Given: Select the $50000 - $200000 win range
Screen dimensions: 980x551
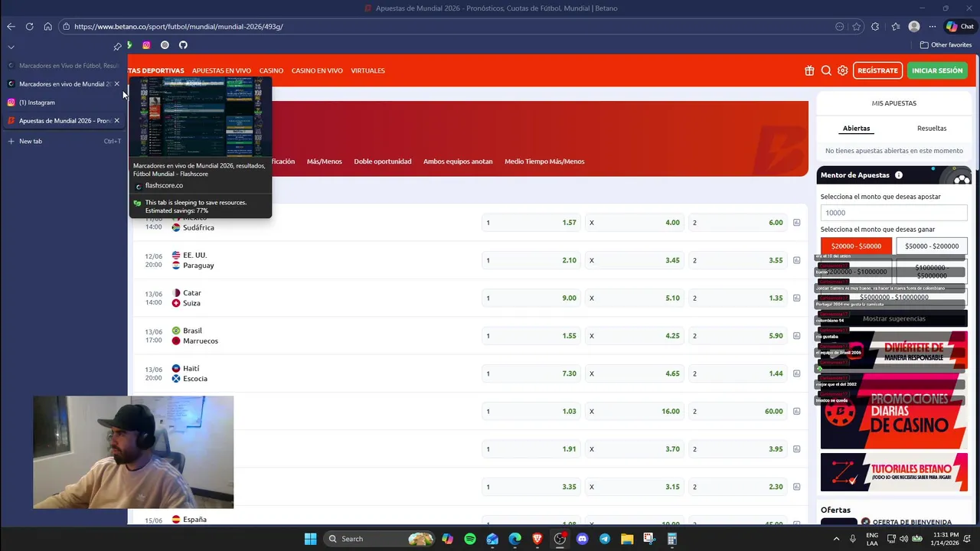Looking at the screenshot, I should 932,246.
